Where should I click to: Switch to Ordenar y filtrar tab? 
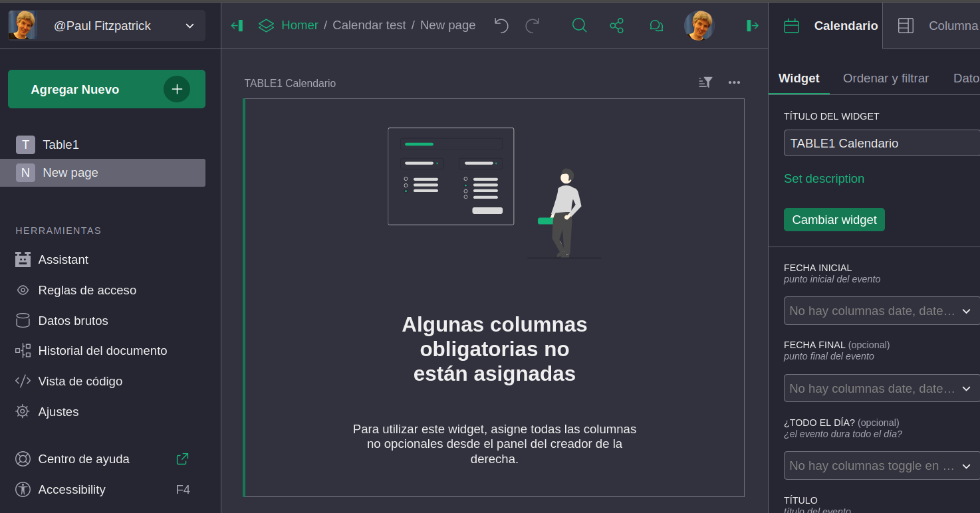click(886, 78)
